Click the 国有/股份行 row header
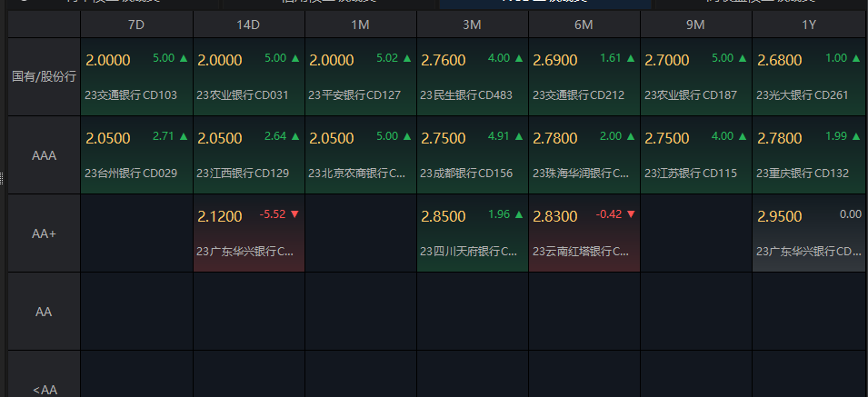This screenshot has height=397, width=868. tap(45, 77)
